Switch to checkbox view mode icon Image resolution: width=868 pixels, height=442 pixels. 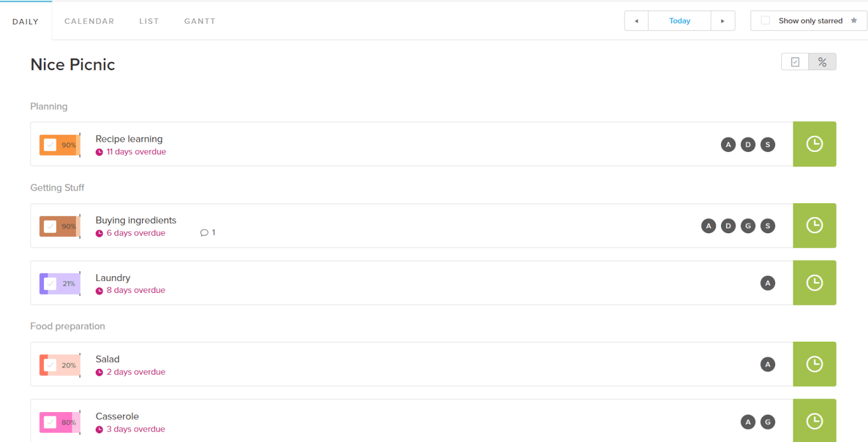pos(795,62)
